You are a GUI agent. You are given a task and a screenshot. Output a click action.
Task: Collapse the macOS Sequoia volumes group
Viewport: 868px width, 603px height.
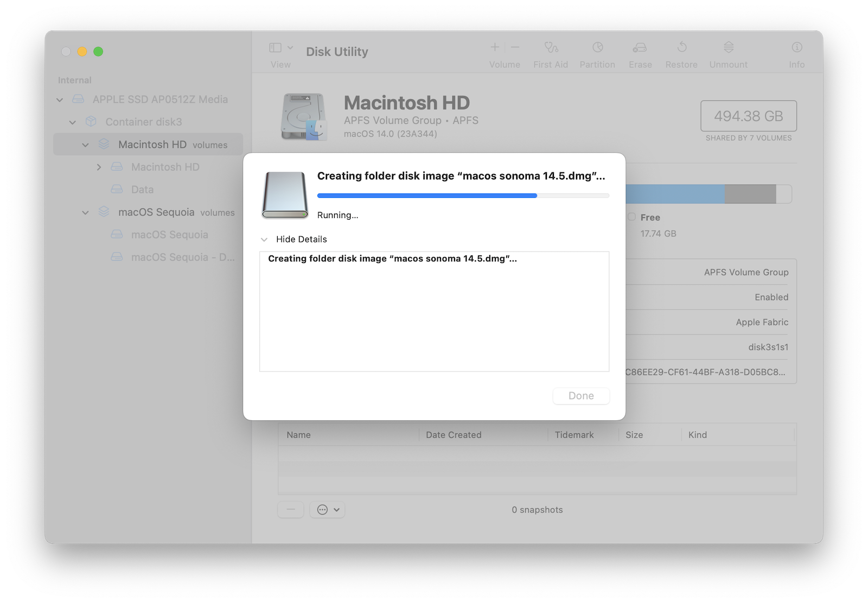tap(85, 213)
